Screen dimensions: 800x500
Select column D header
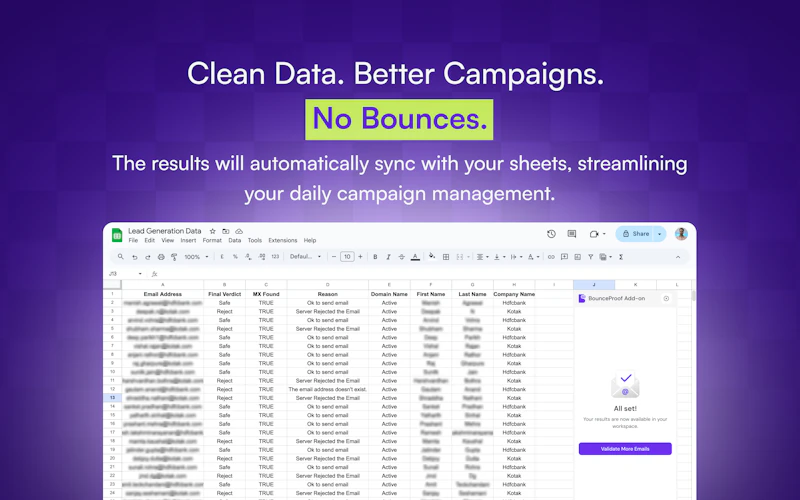coord(328,285)
